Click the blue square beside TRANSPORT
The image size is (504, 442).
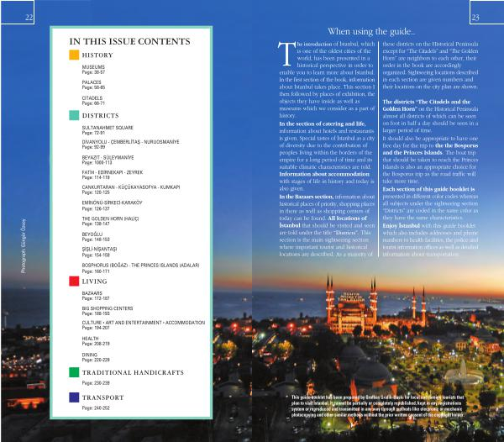[x=75, y=396]
